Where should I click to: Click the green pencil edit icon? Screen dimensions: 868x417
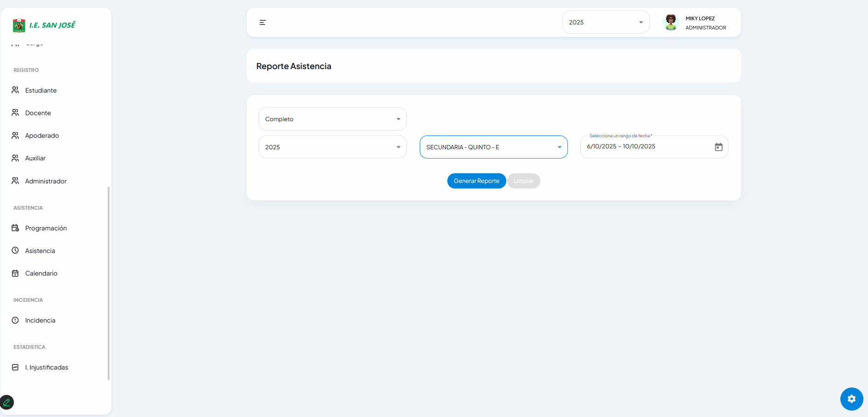tap(7, 402)
